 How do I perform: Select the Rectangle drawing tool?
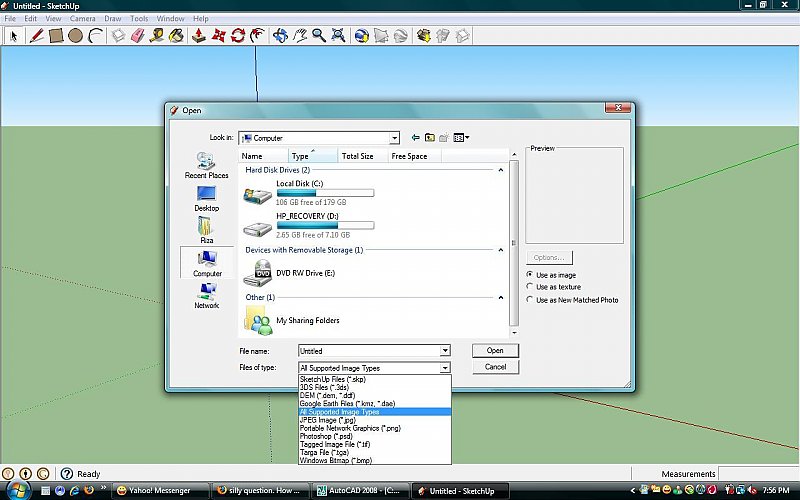(x=56, y=36)
